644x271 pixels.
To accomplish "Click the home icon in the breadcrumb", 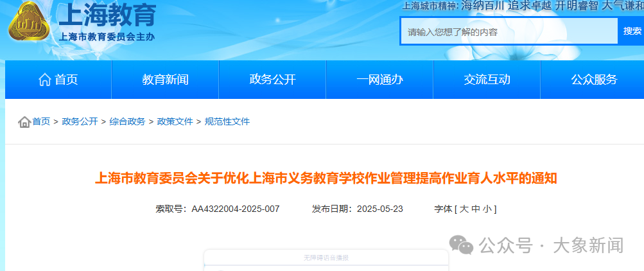I will 24,122.
